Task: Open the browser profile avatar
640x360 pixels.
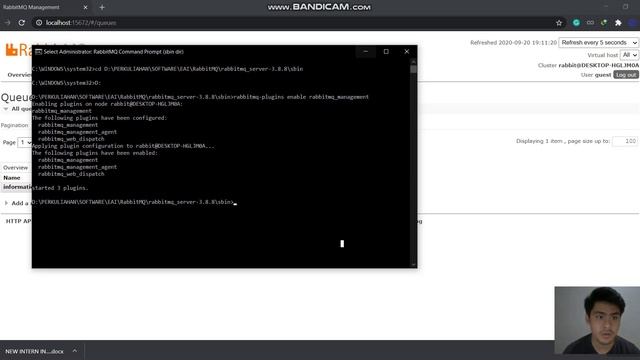Action: point(633,23)
